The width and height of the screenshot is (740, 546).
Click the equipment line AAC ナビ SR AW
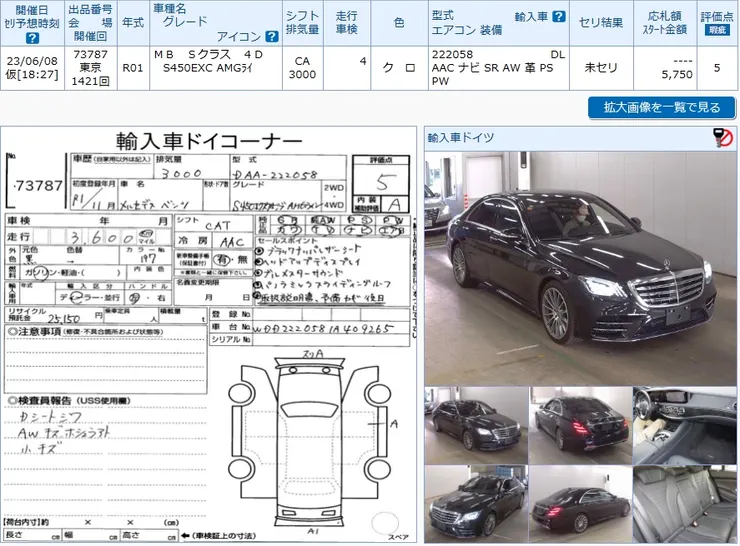tap(492, 68)
